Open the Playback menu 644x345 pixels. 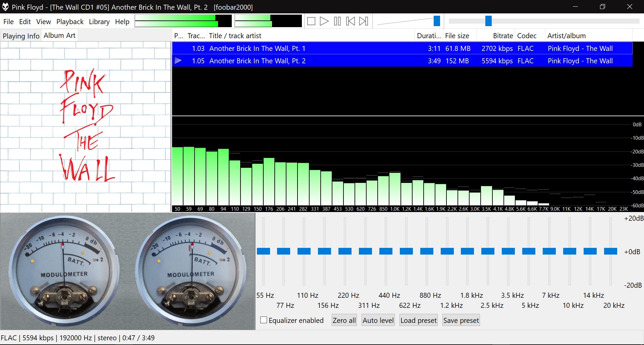(70, 22)
